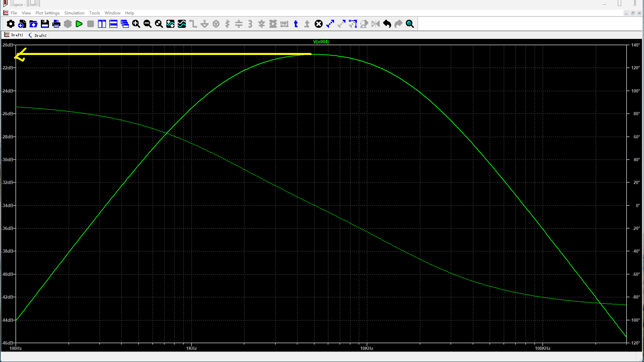Image resolution: width=644 pixels, height=362 pixels.
Task: Click the Delete circled X icon
Action: (319, 24)
